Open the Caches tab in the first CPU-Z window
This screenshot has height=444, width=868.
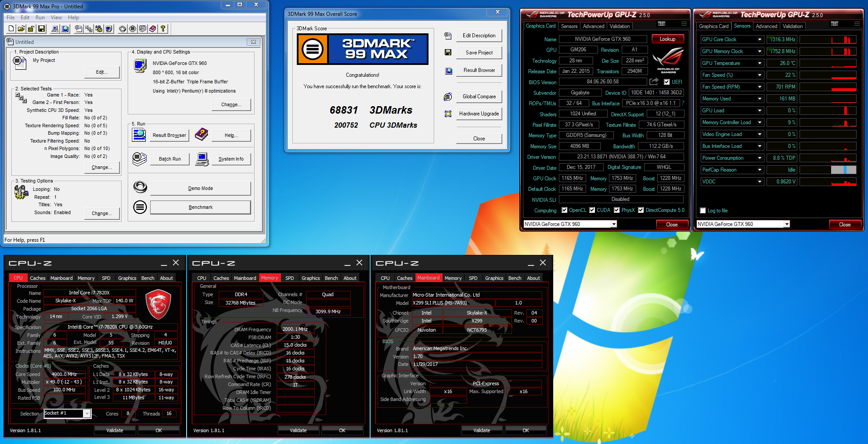coord(38,278)
